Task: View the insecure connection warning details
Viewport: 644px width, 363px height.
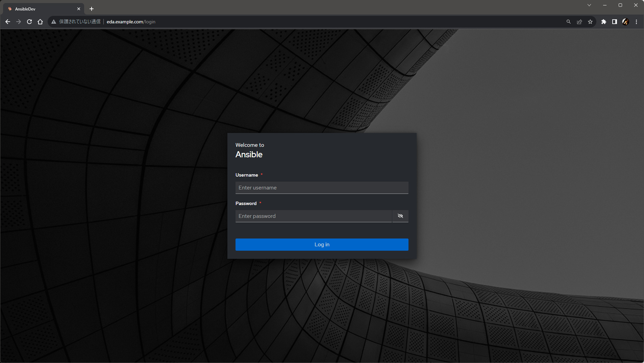Action: coord(54,21)
